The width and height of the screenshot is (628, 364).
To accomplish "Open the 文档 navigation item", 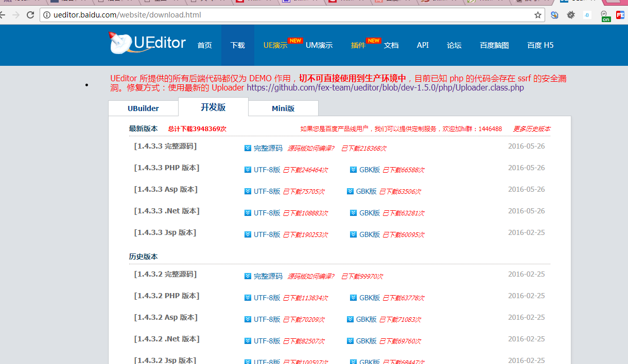I will tap(391, 45).
